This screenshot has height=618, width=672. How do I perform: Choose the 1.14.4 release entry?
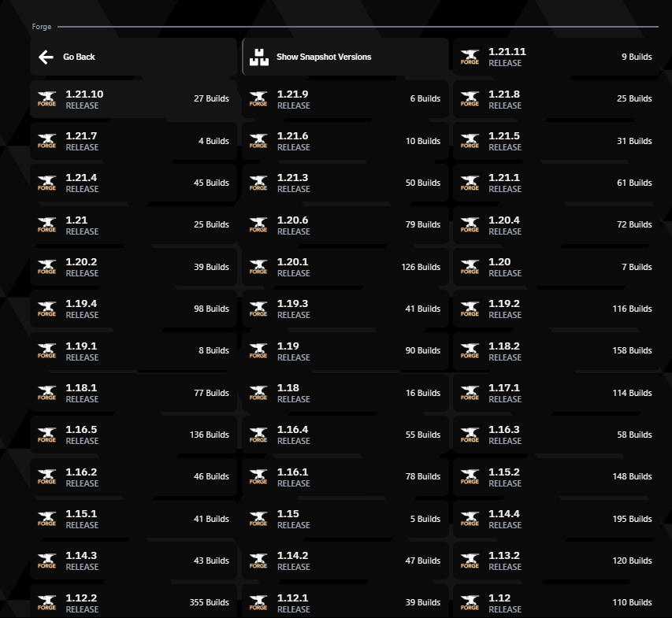[x=556, y=519]
